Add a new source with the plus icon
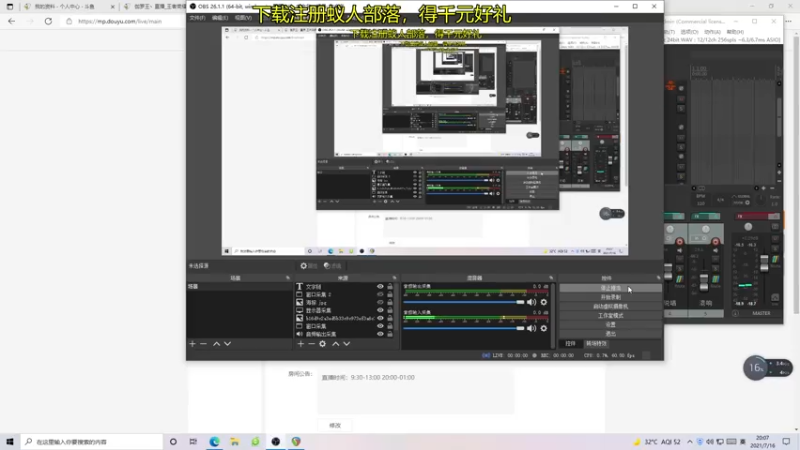 (301, 344)
